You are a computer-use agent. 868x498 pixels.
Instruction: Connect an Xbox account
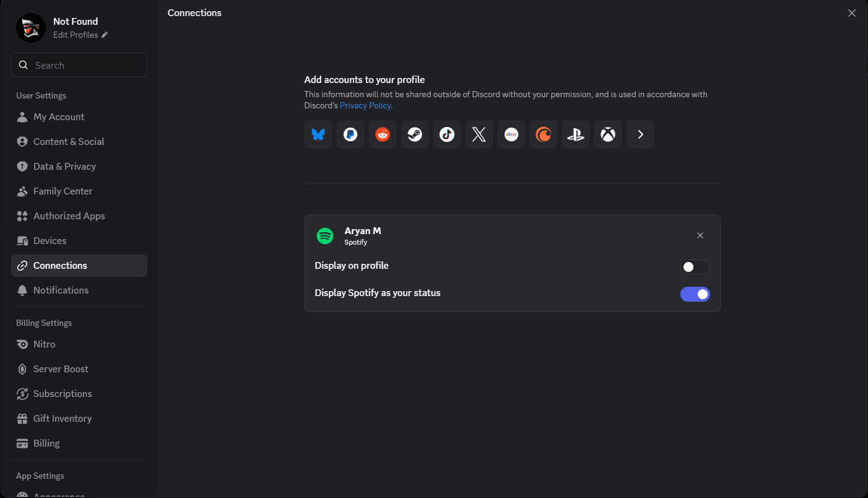click(x=608, y=134)
